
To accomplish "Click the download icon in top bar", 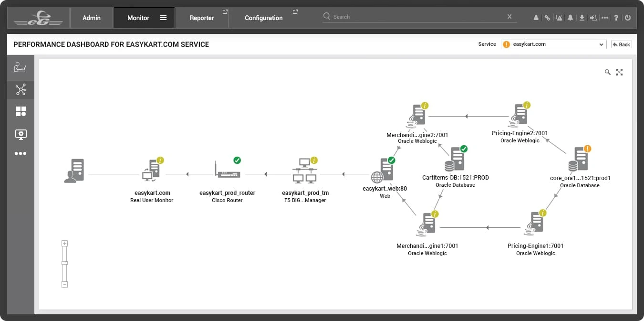I will pos(582,18).
